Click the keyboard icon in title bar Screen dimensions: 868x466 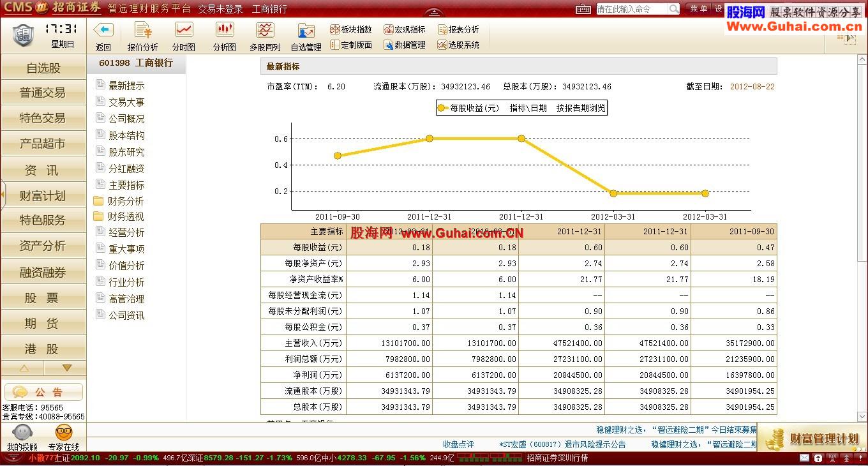583,9
